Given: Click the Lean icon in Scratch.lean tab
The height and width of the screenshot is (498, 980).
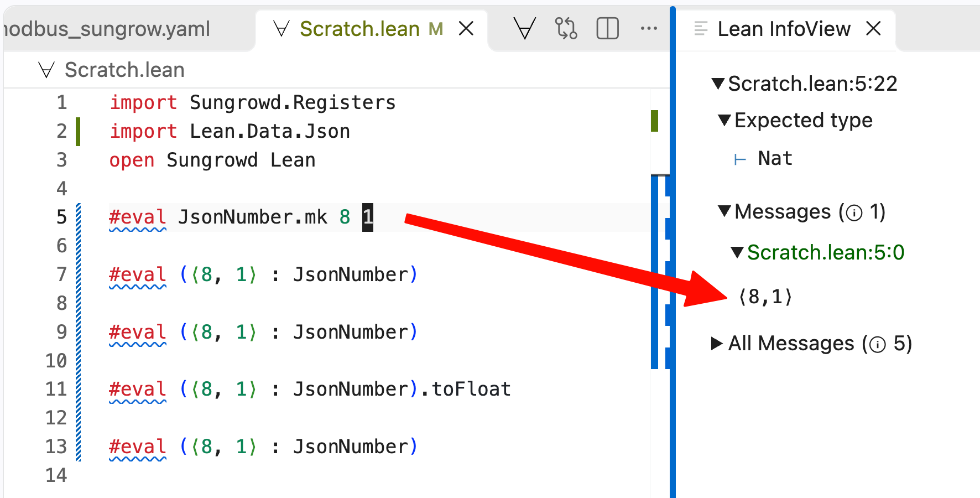Looking at the screenshot, I should tap(282, 29).
